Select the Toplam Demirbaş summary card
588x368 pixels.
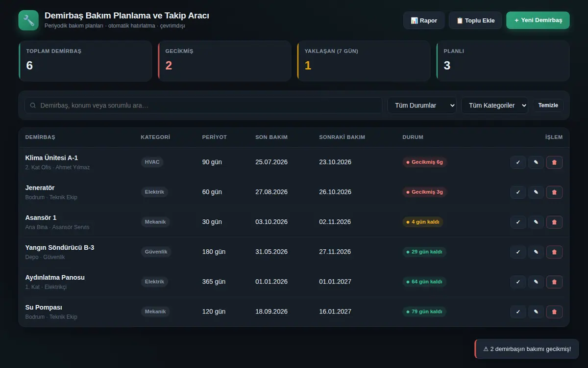click(x=85, y=61)
